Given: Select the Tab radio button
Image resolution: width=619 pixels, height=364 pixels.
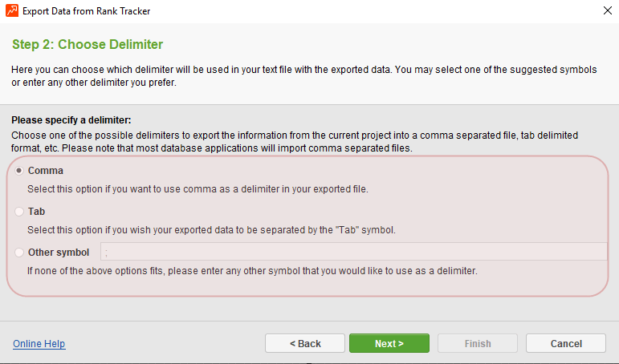Looking at the screenshot, I should click(x=19, y=212).
